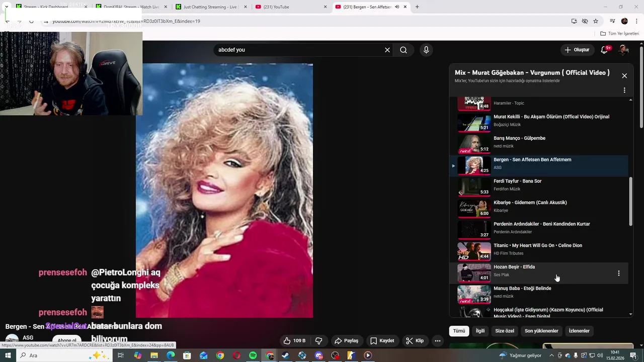This screenshot has height=362, width=644.
Task: Click the tracking protection eye icon
Action: pyautogui.click(x=585, y=21)
